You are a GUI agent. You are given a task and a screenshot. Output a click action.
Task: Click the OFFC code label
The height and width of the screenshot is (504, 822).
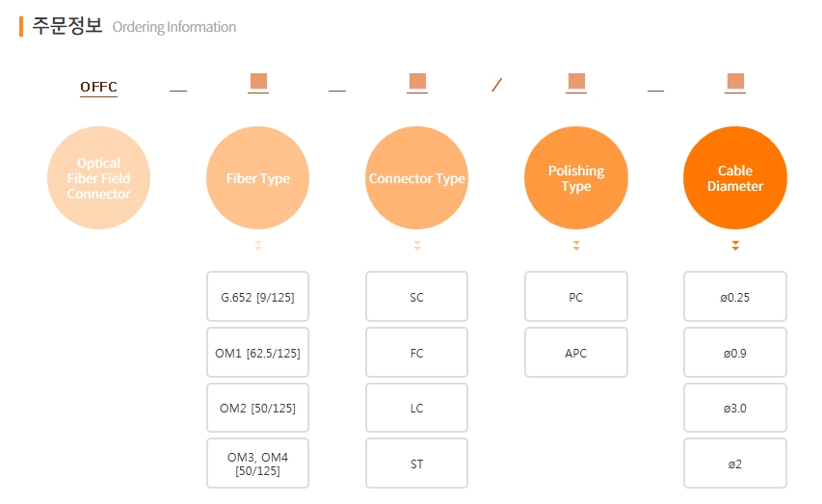click(98, 88)
